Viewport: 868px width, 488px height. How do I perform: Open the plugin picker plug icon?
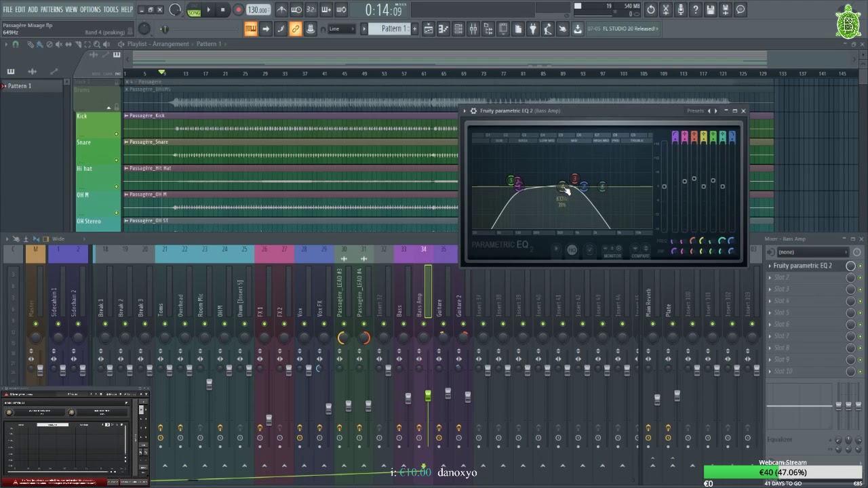(533, 28)
